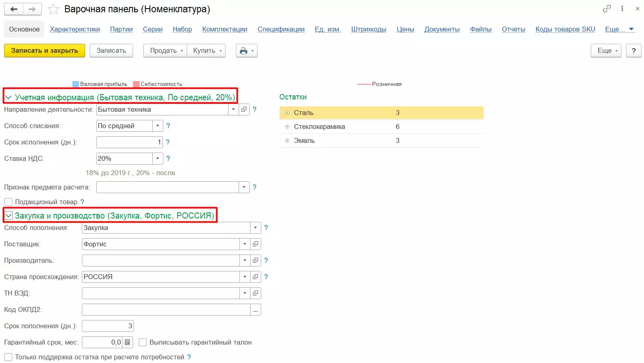Open the Фортис supplier record
The height and width of the screenshot is (363, 644).
[255, 244]
